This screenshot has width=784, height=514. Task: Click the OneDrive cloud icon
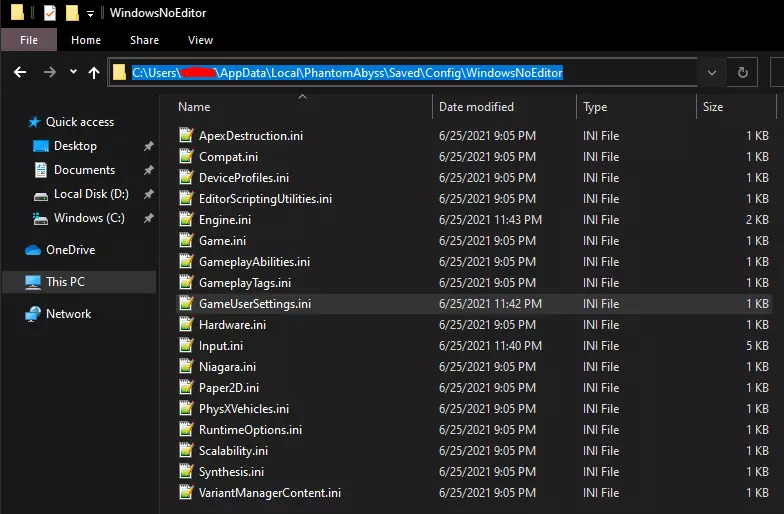click(33, 250)
